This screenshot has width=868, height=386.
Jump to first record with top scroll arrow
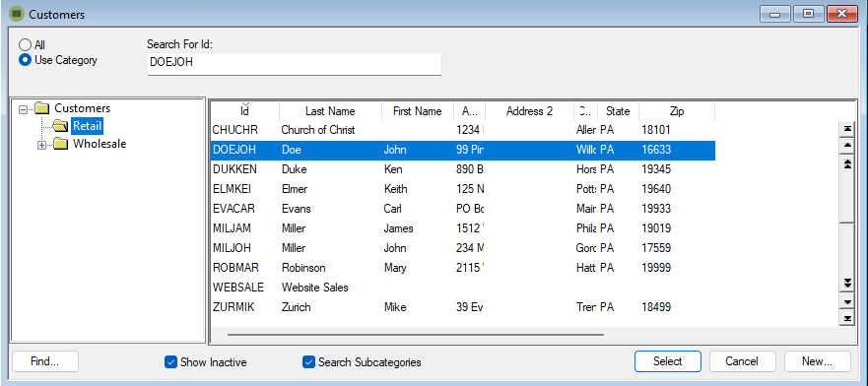[846, 129]
